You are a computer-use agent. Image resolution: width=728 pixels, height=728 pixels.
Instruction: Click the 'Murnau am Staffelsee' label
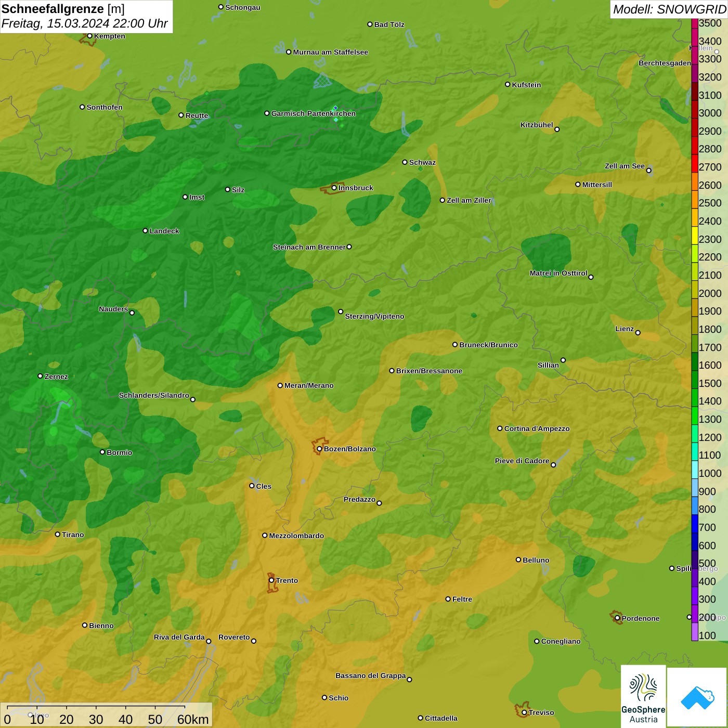tap(330, 52)
